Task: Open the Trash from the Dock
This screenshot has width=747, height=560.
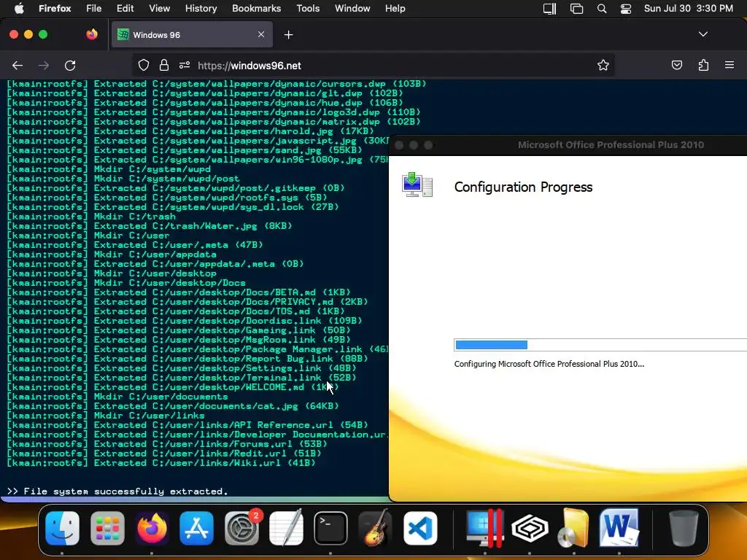Action: pos(683,528)
